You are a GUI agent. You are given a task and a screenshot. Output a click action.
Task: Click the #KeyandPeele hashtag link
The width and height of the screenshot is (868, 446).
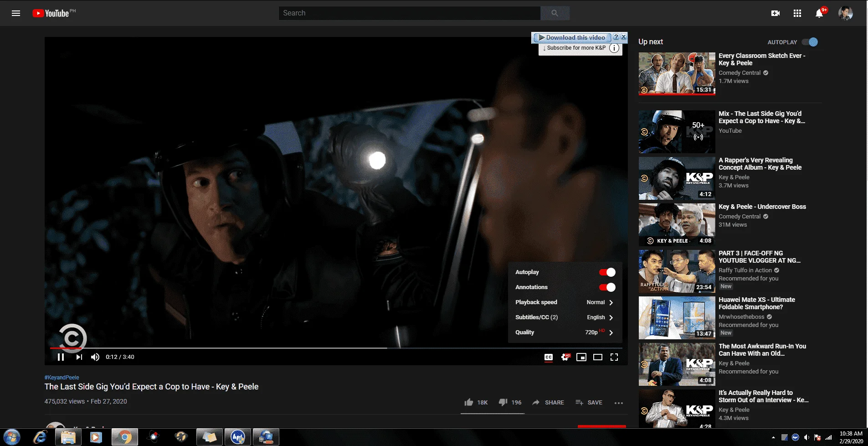pyautogui.click(x=62, y=378)
